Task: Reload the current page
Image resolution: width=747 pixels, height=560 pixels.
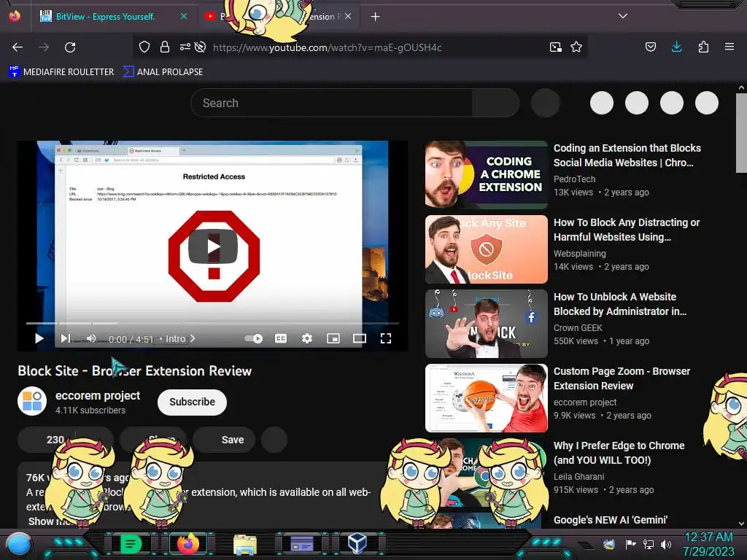Action: pyautogui.click(x=70, y=47)
